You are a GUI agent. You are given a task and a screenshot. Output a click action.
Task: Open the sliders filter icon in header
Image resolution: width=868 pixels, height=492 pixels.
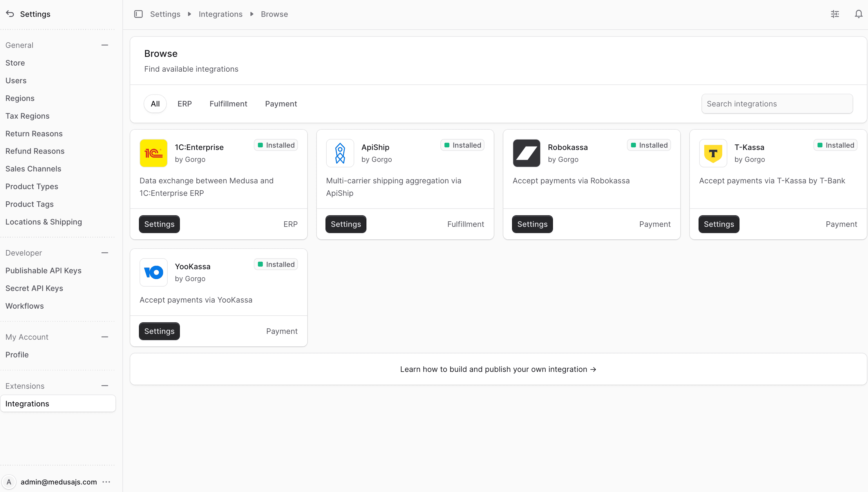pyautogui.click(x=835, y=14)
